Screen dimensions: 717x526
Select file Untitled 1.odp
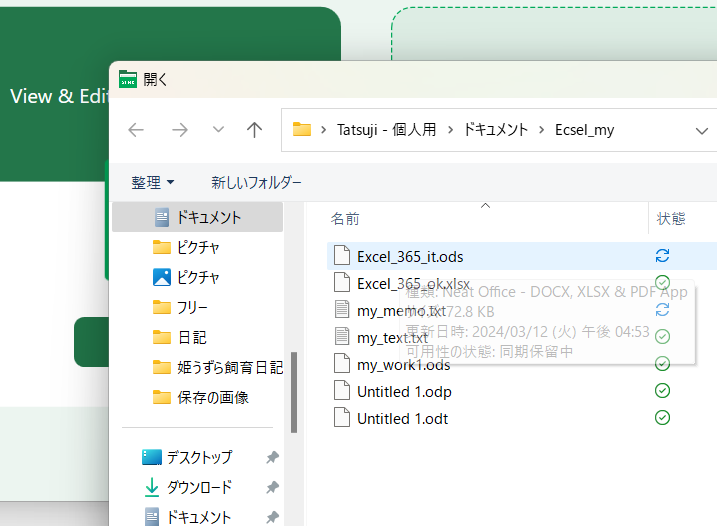(x=404, y=392)
